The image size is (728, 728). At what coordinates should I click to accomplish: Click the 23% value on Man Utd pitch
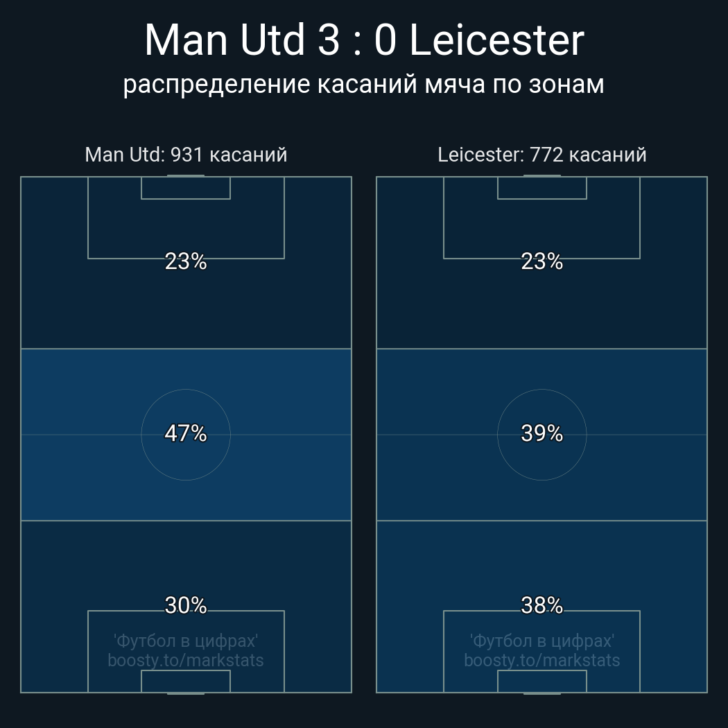(186, 261)
